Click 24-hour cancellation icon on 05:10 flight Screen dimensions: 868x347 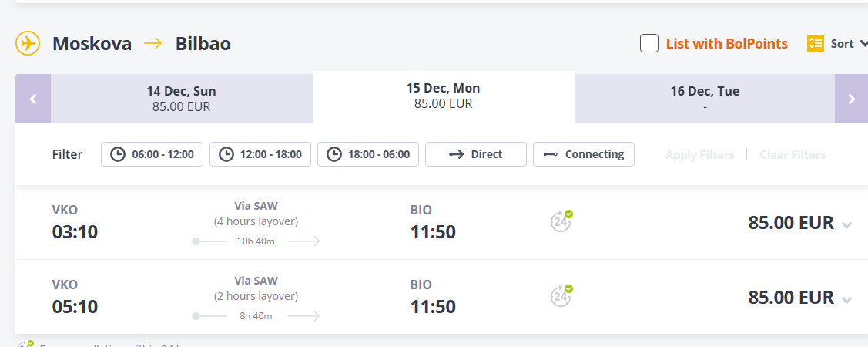[x=561, y=296]
